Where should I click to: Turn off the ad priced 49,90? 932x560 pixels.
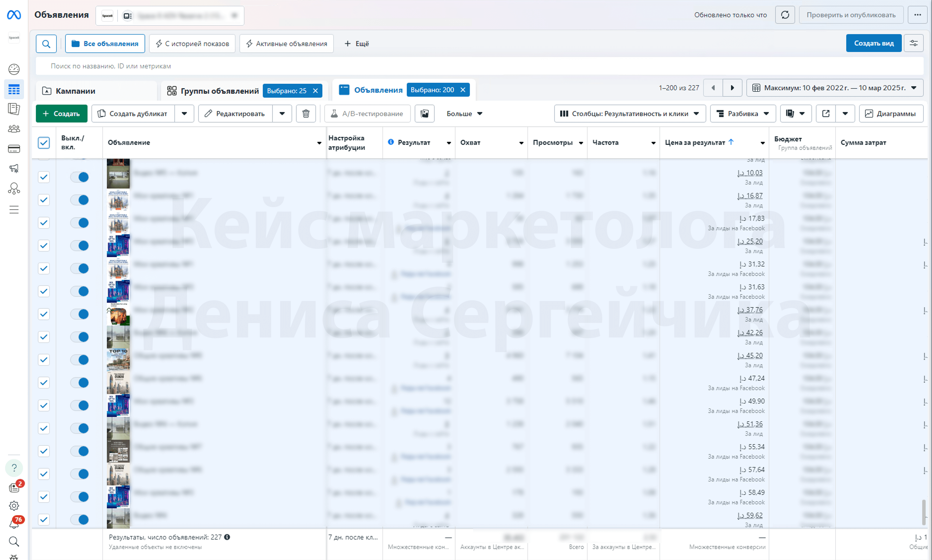coord(79,406)
